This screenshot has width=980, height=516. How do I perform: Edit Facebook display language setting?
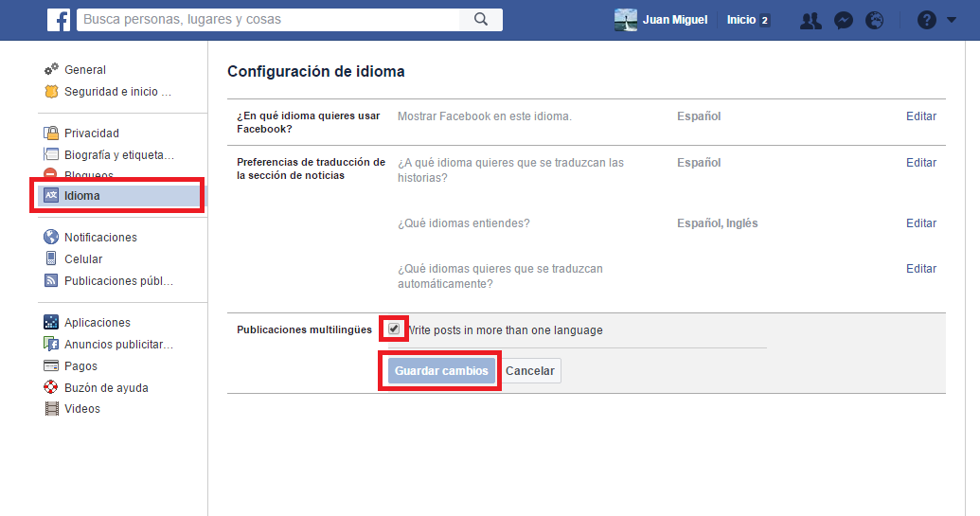(921, 116)
